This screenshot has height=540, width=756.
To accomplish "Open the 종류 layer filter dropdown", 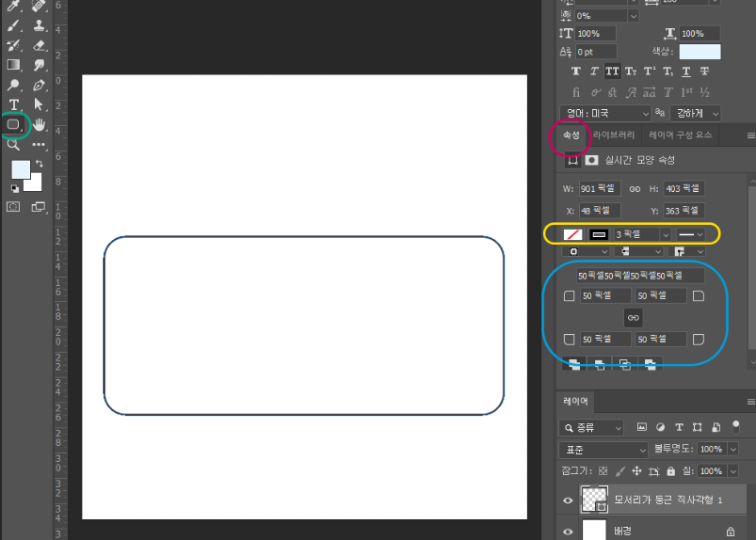I will pos(591,427).
